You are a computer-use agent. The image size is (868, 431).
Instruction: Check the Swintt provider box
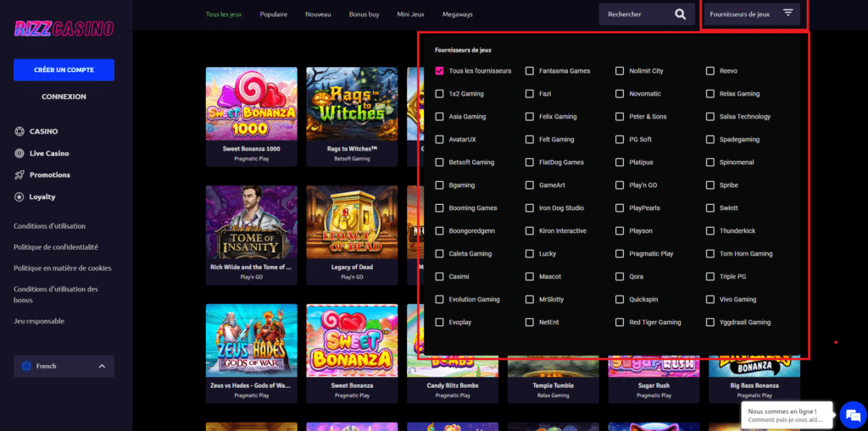pos(710,208)
